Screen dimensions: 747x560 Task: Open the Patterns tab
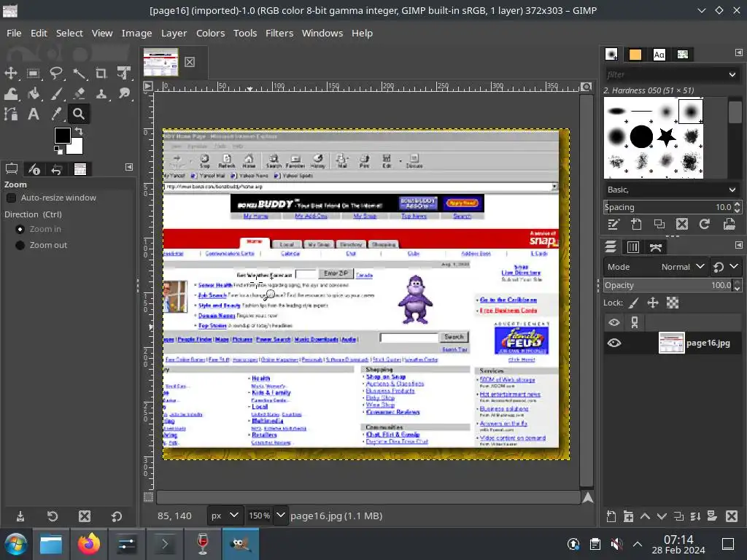click(x=635, y=54)
